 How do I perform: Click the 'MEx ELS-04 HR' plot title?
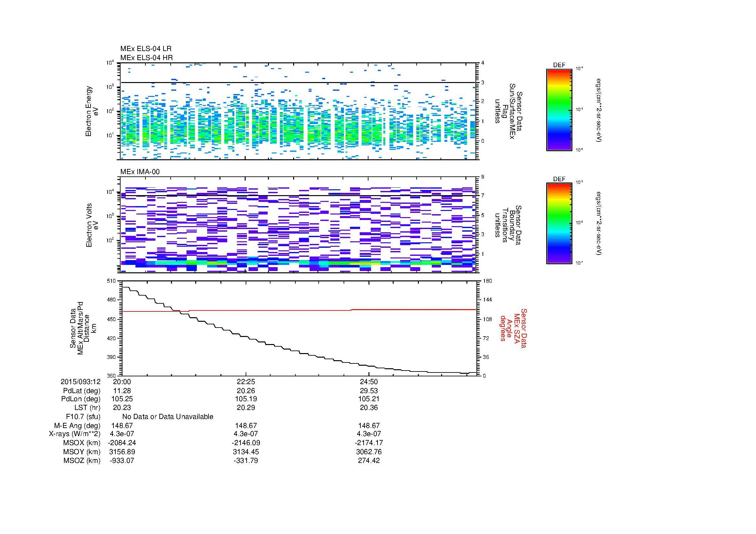click(146, 58)
